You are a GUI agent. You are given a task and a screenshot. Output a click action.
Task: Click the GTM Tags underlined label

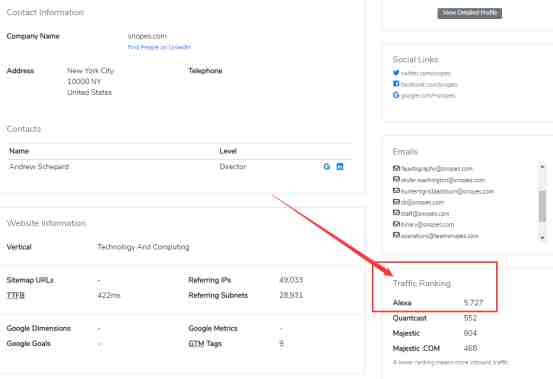[205, 343]
